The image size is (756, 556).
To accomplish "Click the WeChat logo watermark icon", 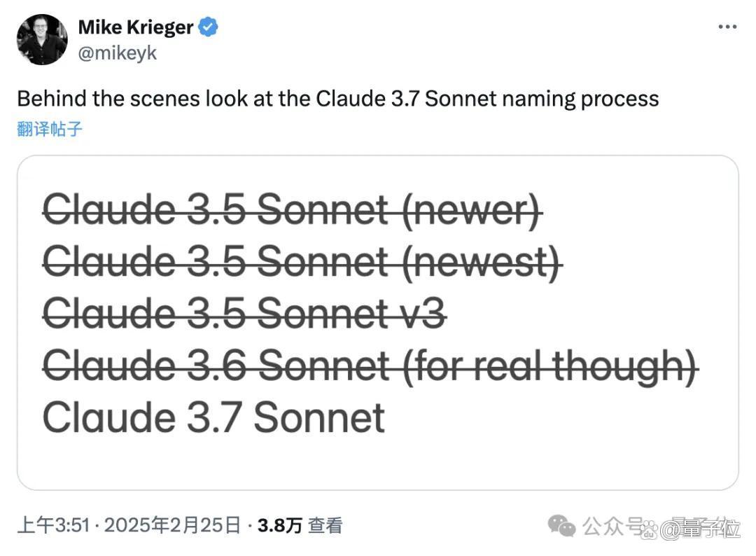I will (x=561, y=526).
